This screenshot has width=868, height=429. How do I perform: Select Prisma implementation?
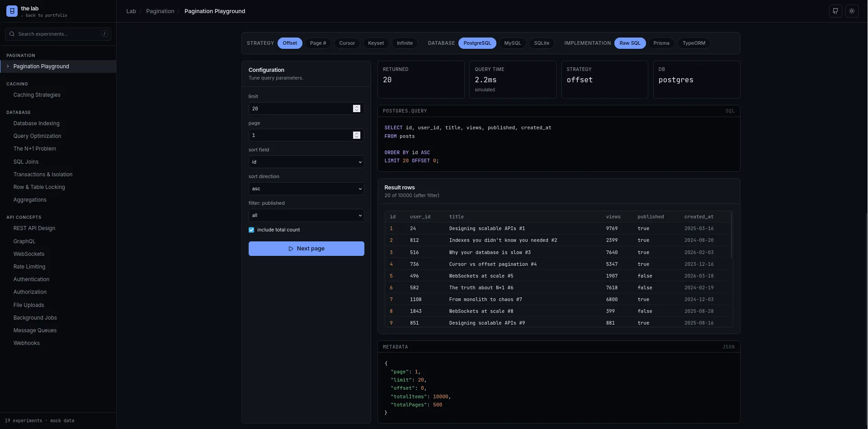[x=661, y=43]
